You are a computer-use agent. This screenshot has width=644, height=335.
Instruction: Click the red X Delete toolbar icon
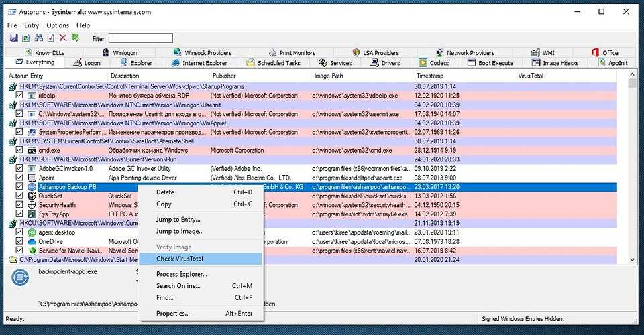coord(63,38)
